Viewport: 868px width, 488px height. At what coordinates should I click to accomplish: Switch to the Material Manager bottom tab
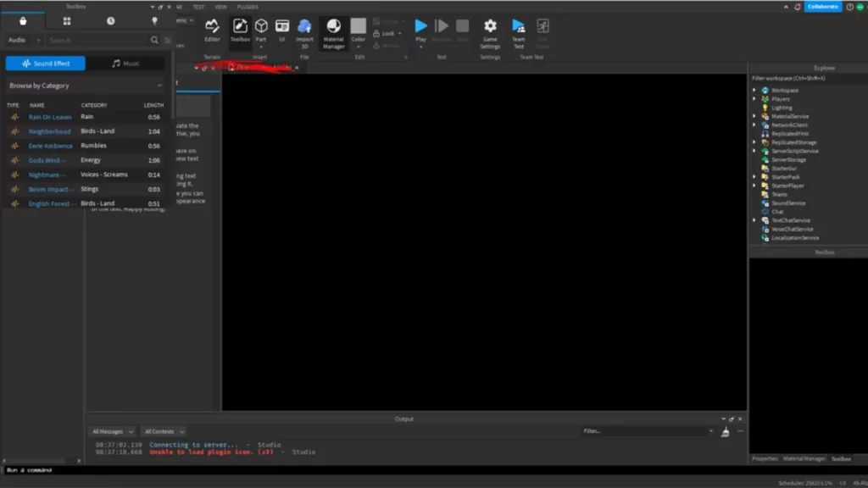[804, 458]
